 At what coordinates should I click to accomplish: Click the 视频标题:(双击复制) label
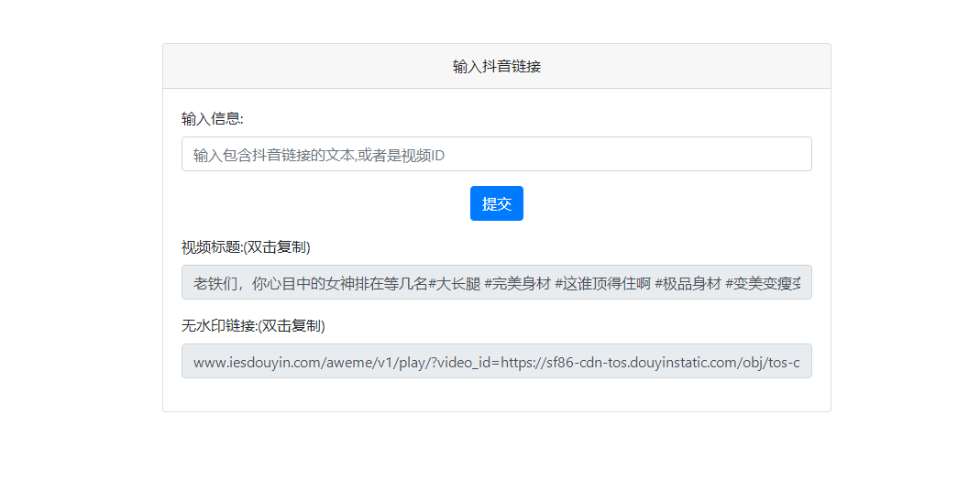click(x=246, y=247)
